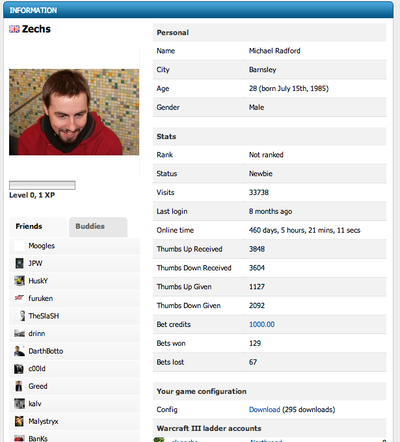Click c00ld's avatar icon
This screenshot has height=442, width=400.
point(19,369)
